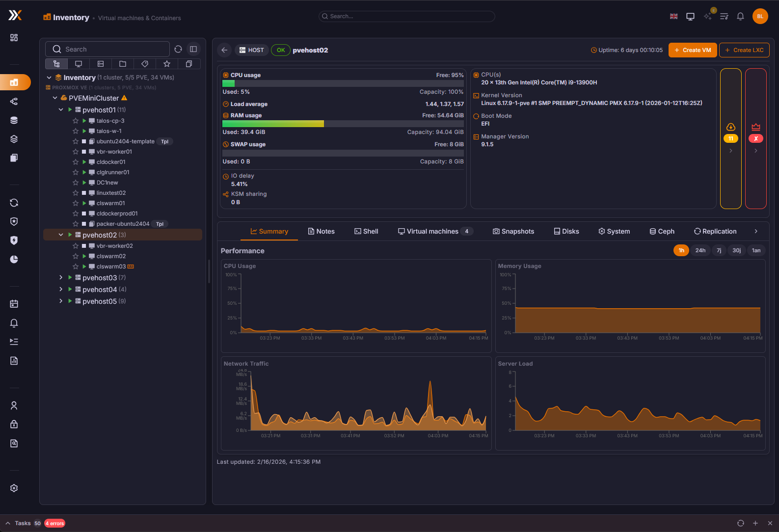The image size is (779, 532).
Task: Collapse pvehost01 tree node
Action: [x=61, y=110]
